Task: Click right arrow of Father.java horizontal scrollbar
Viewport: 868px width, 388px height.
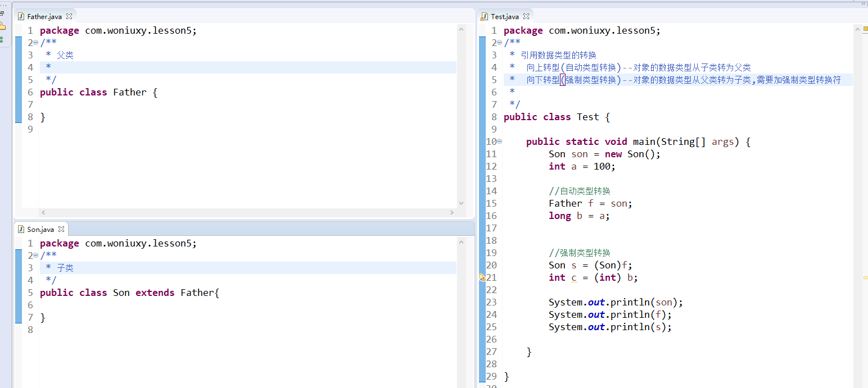Action: pyautogui.click(x=453, y=213)
